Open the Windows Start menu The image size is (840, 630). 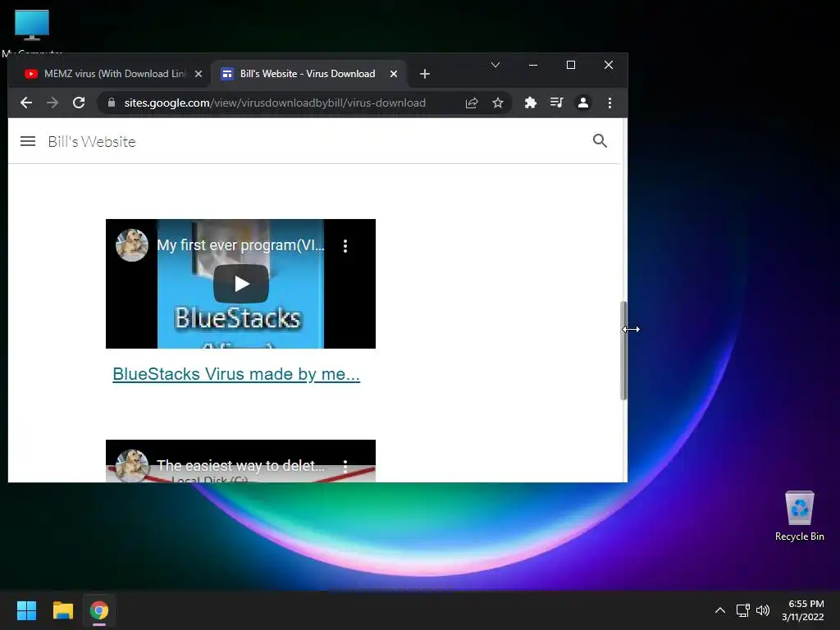pos(26,610)
